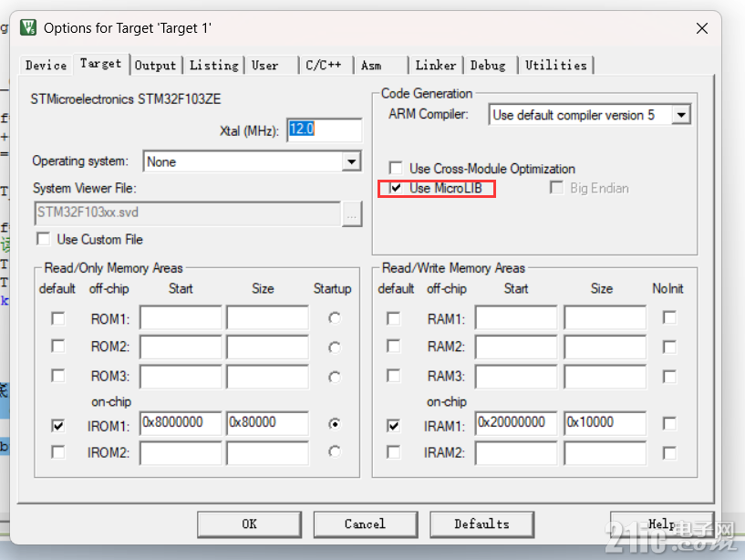The height and width of the screenshot is (560, 745).
Task: Toggle the IRAM2 NoInit checkbox
Action: 669,453
